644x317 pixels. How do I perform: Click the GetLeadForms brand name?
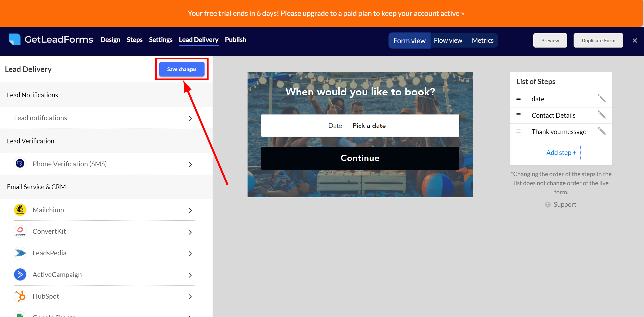(59, 39)
